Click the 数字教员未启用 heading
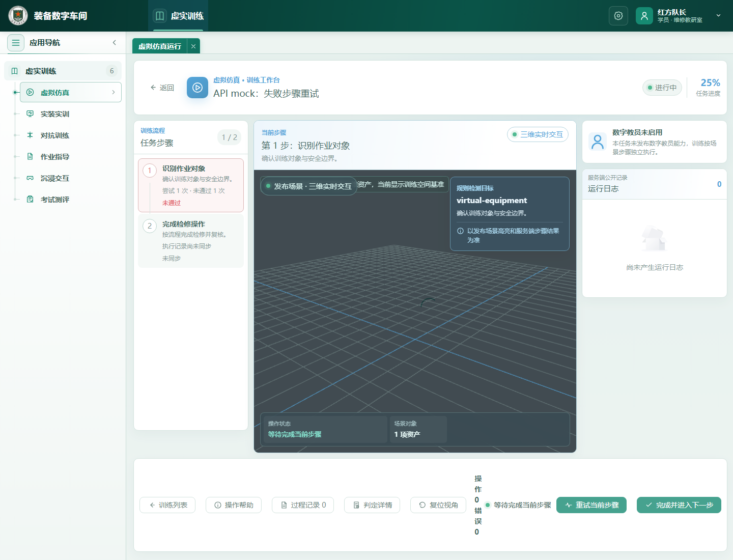The image size is (733, 560). click(637, 132)
